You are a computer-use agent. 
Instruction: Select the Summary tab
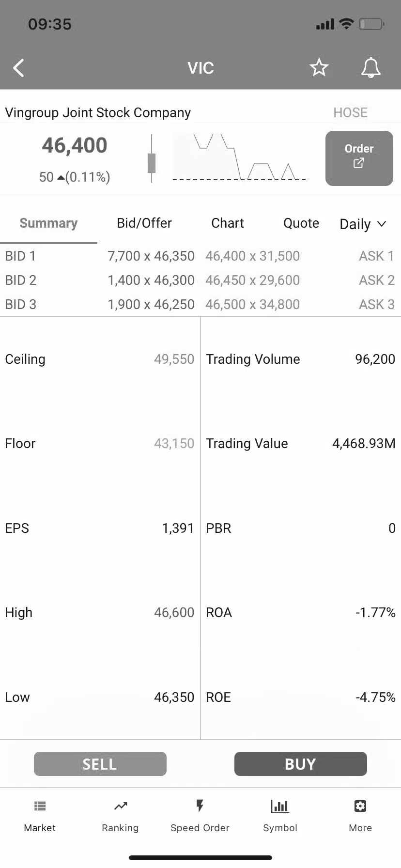click(48, 223)
